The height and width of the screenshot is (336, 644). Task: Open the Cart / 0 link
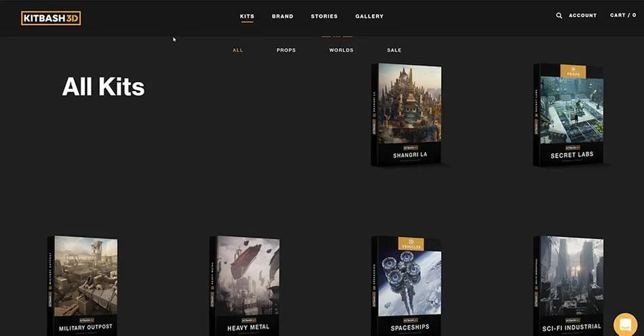click(x=623, y=15)
